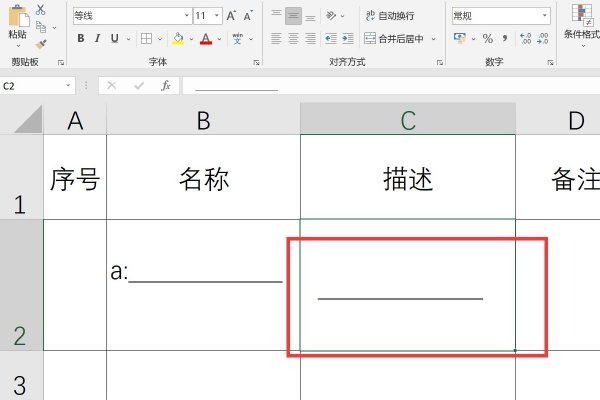Center text horizontally
Image resolution: width=600 pixels, height=400 pixels.
click(293, 38)
